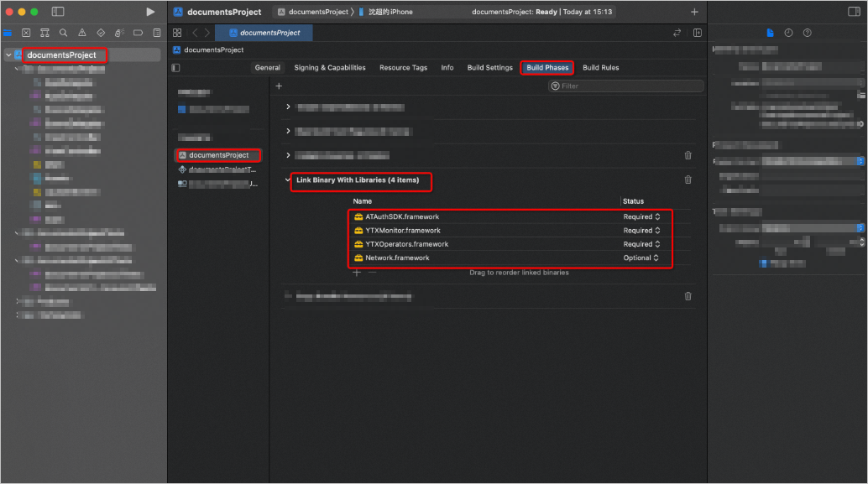Toggle the navigator sidebar panel icon
868x484 pixels.
point(58,12)
